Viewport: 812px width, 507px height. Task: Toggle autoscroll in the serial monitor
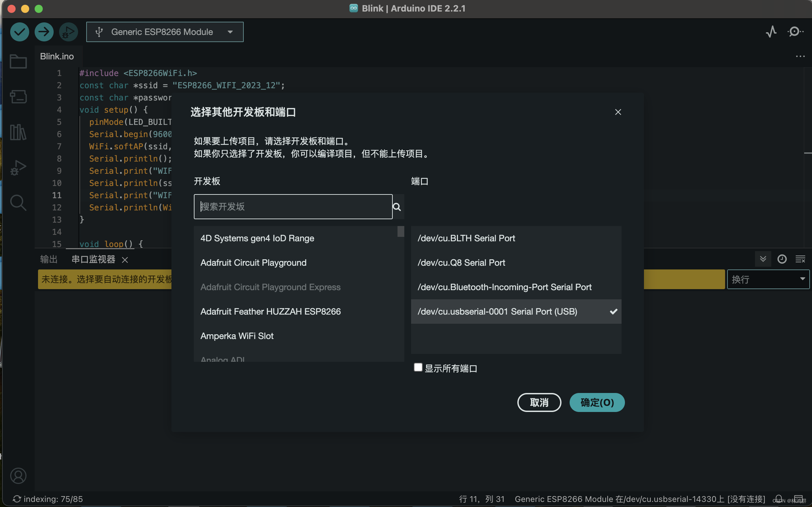763,259
